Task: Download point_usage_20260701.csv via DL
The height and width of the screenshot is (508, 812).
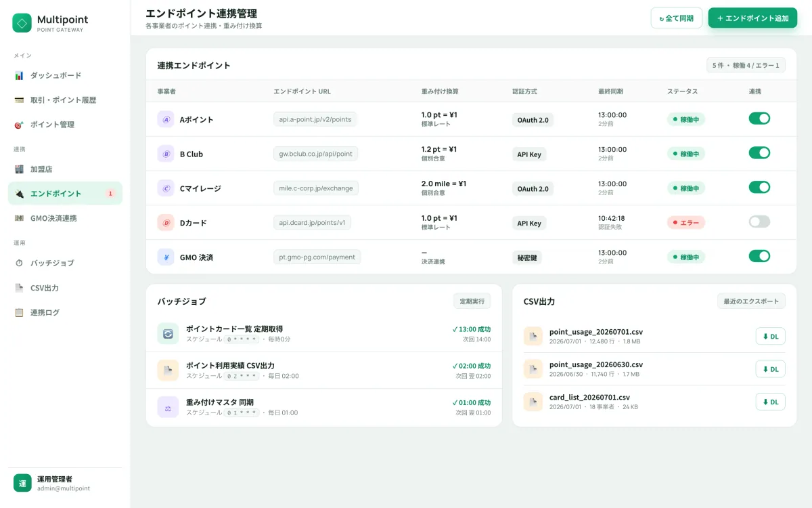Action: 771,336
